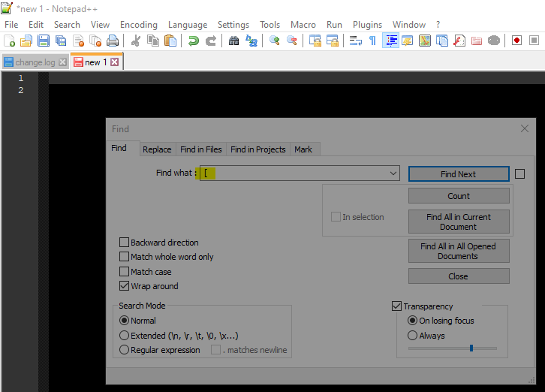The image size is (545, 392).
Task: Click Synchronize Vertical Scrolling icon
Action: (x=315, y=41)
